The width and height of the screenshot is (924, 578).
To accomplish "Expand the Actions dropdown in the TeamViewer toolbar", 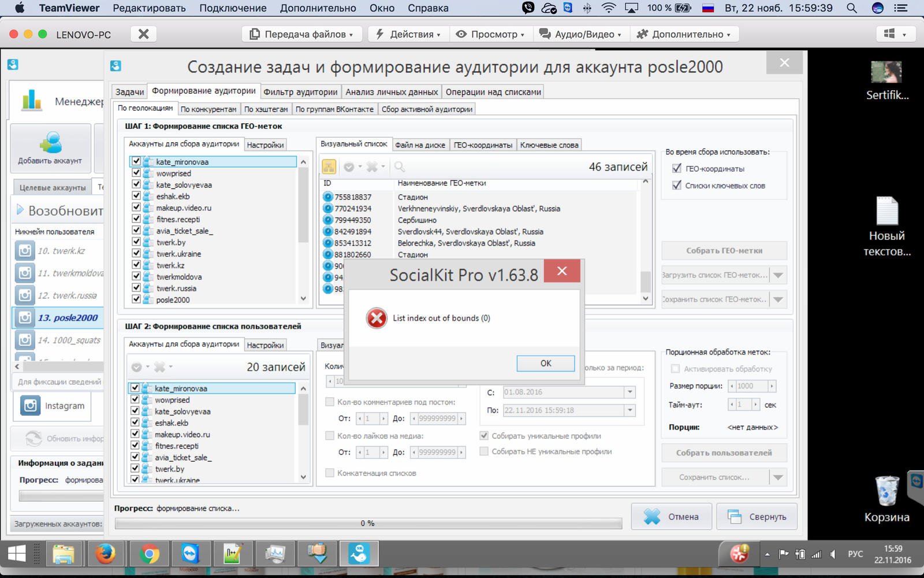I will (x=408, y=34).
